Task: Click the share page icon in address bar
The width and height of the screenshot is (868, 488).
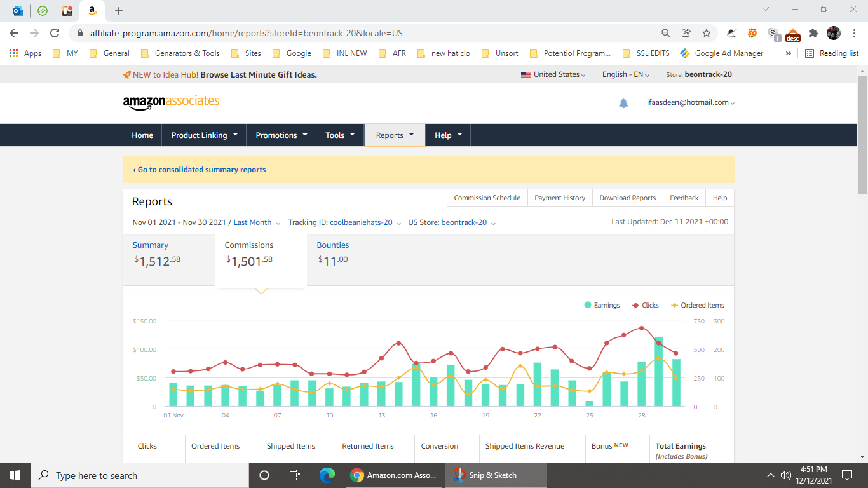Action: [686, 33]
